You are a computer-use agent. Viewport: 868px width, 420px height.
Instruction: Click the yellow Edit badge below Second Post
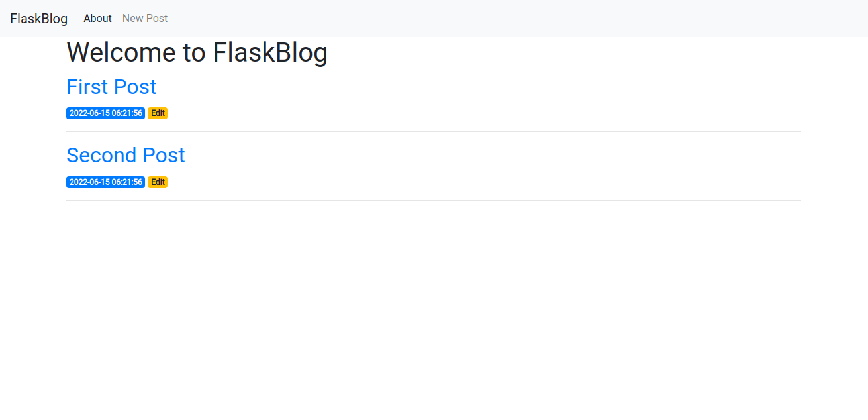157,182
